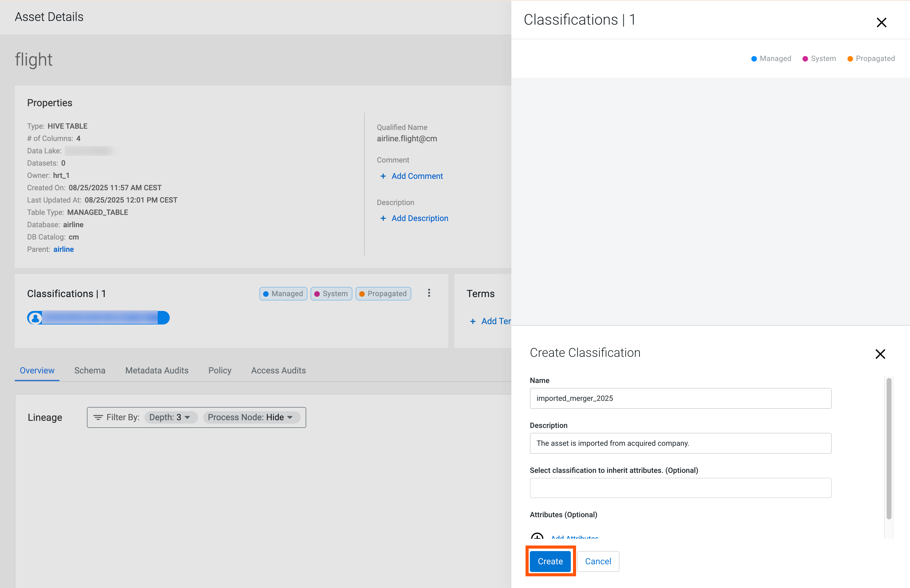Open the inherit attributes classification selector
This screenshot has width=910, height=588.
coord(680,488)
